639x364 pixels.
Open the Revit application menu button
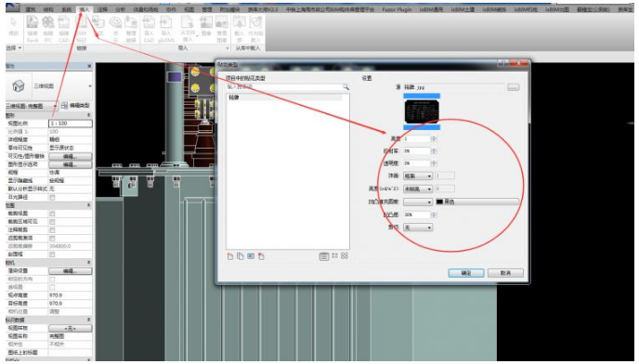click(x=12, y=6)
